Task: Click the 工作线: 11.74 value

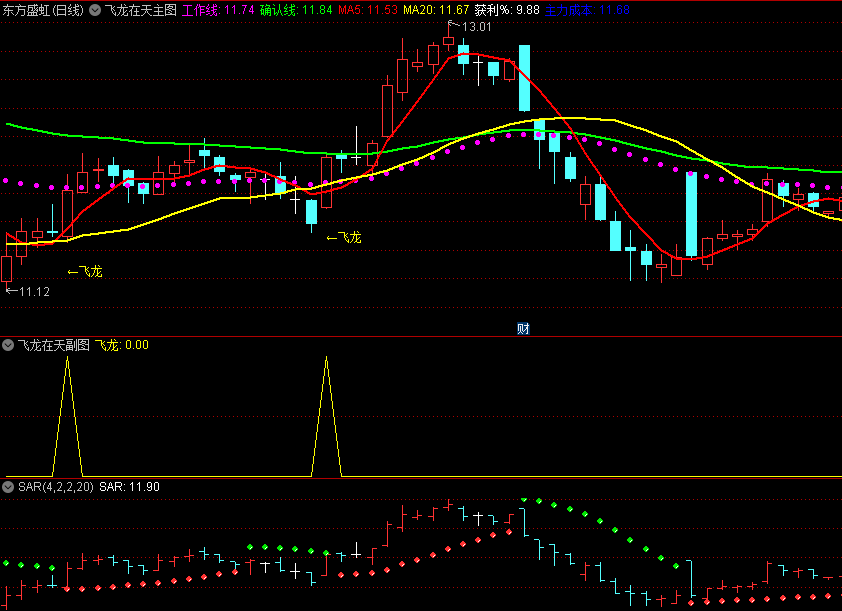Action: 218,10
